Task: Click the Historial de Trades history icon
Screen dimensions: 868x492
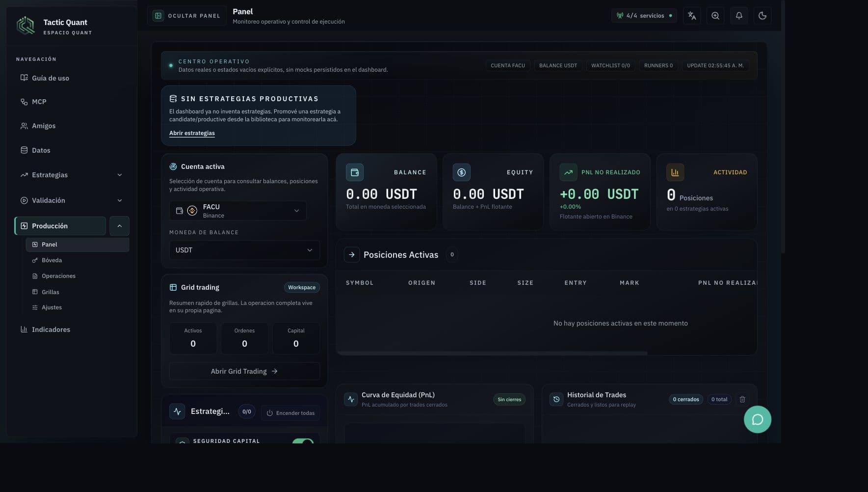Action: tap(556, 399)
